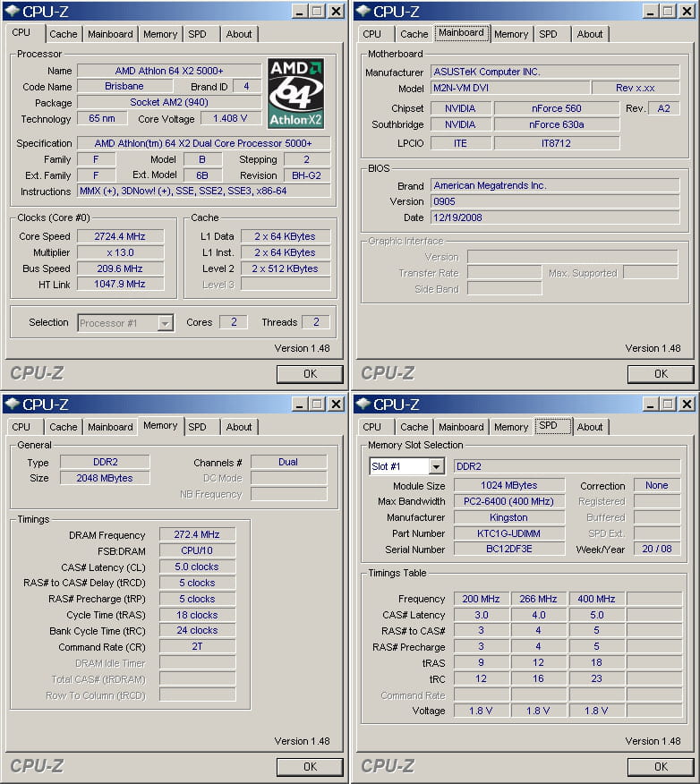Viewport: 700px width, 784px height.
Task: Click manufacturer 'ASUSTeK Computer INC.'
Action: point(554,72)
